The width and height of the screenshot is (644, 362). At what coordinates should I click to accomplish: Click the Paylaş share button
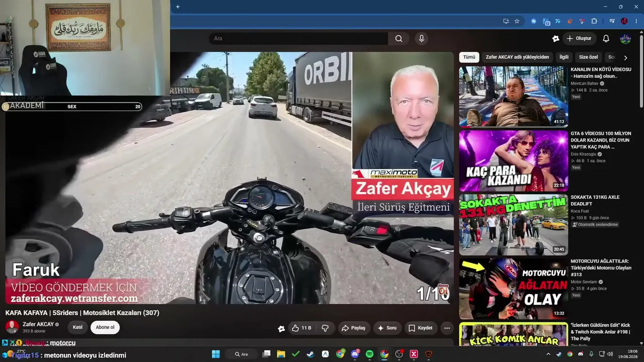pyautogui.click(x=353, y=328)
